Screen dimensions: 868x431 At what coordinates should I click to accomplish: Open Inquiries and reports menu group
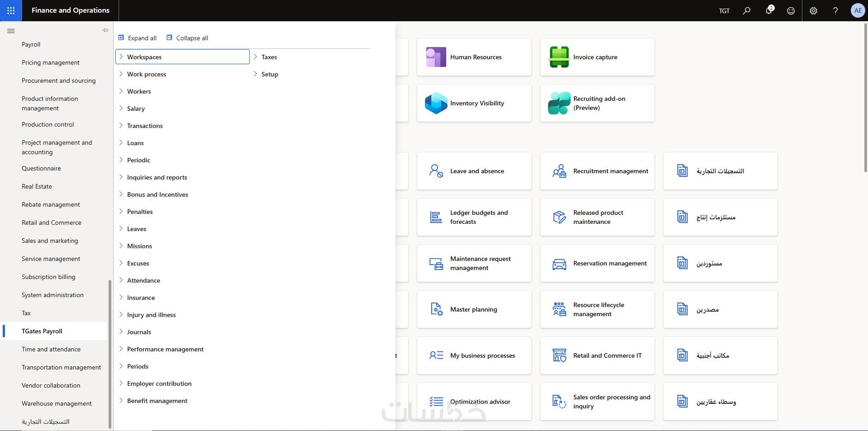point(182,177)
